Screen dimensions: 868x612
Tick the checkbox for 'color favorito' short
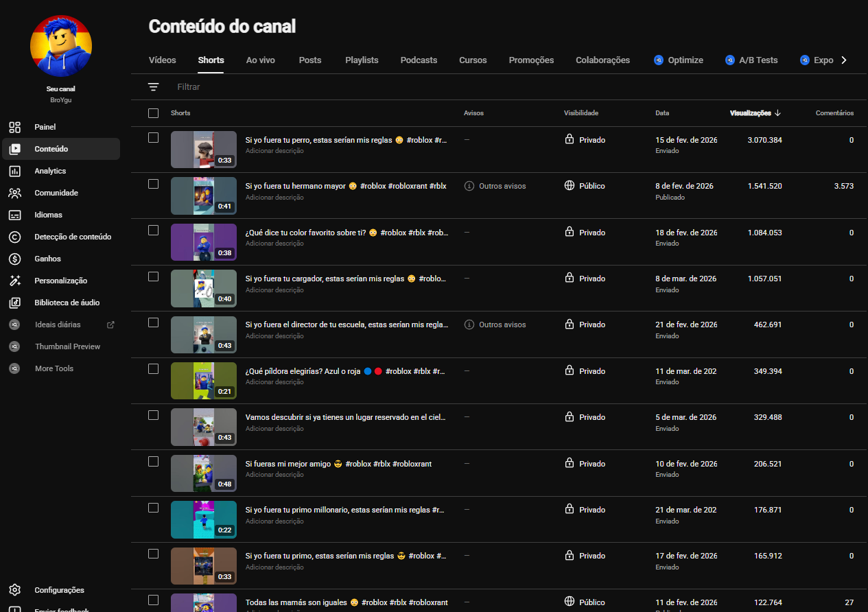tap(153, 231)
